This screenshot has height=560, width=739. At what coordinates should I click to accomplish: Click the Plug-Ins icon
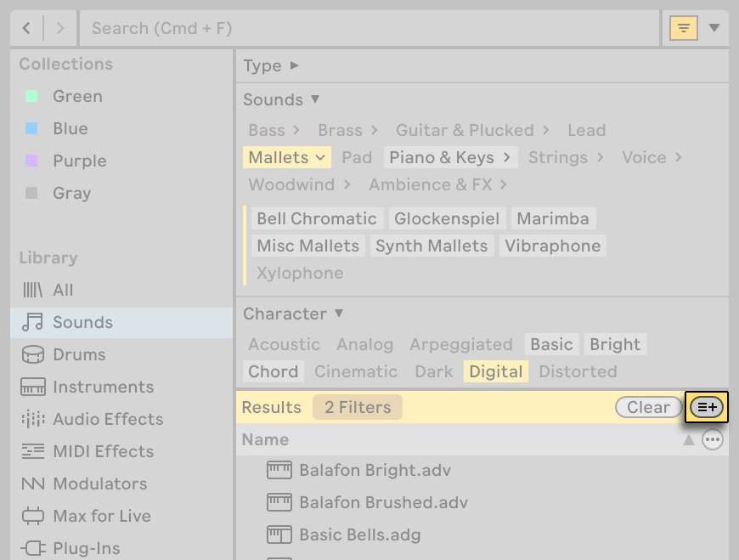pyautogui.click(x=33, y=548)
